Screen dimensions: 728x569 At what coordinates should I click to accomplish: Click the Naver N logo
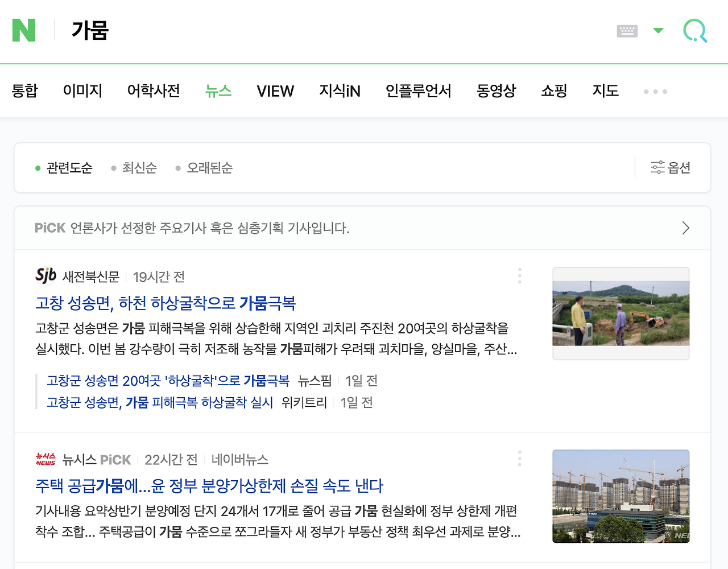[x=23, y=31]
